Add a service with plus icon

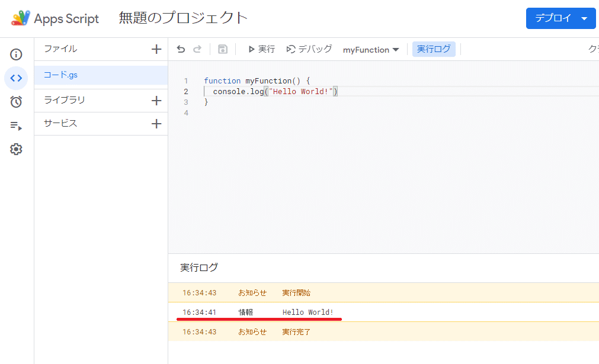(156, 124)
